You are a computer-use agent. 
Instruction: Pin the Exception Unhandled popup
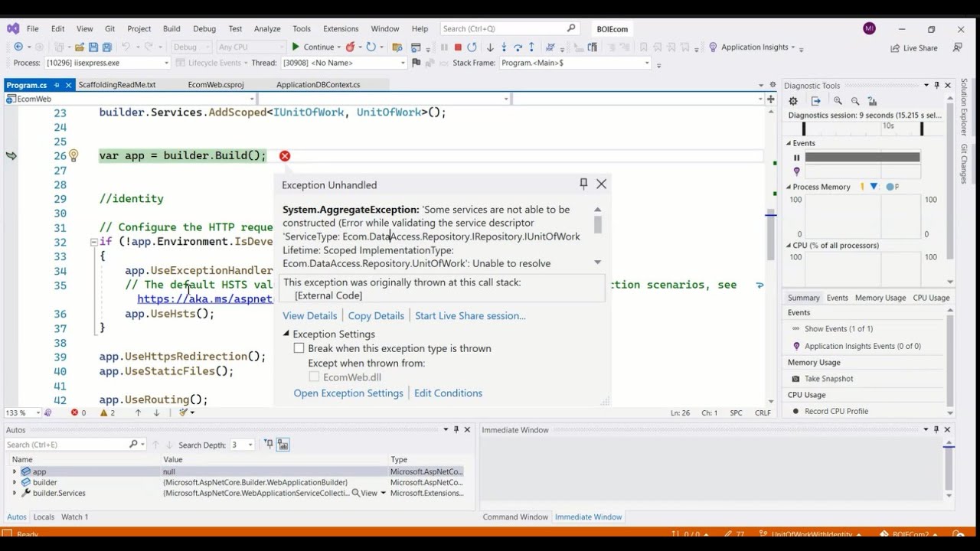[x=583, y=184]
